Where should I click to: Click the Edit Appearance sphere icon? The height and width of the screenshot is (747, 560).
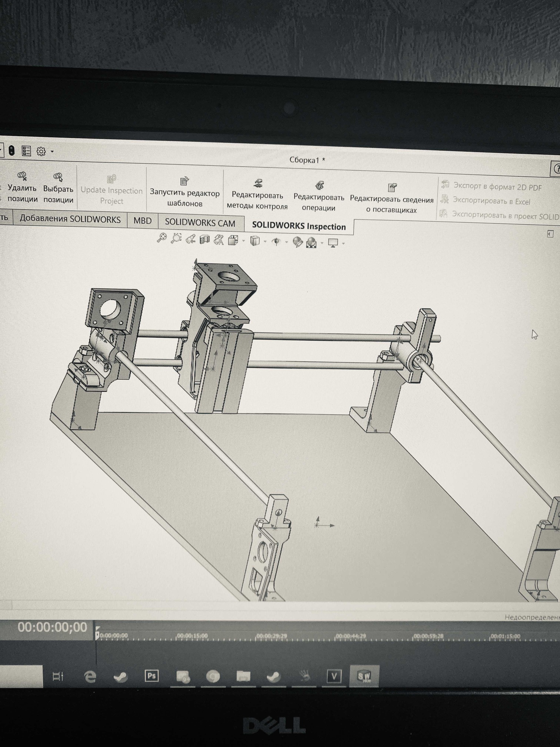point(297,242)
